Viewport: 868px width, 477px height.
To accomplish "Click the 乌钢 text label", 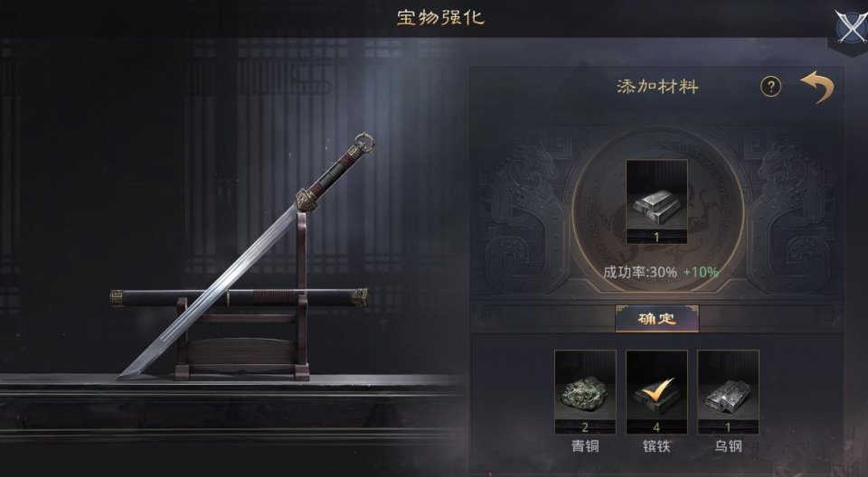I will coord(728,446).
